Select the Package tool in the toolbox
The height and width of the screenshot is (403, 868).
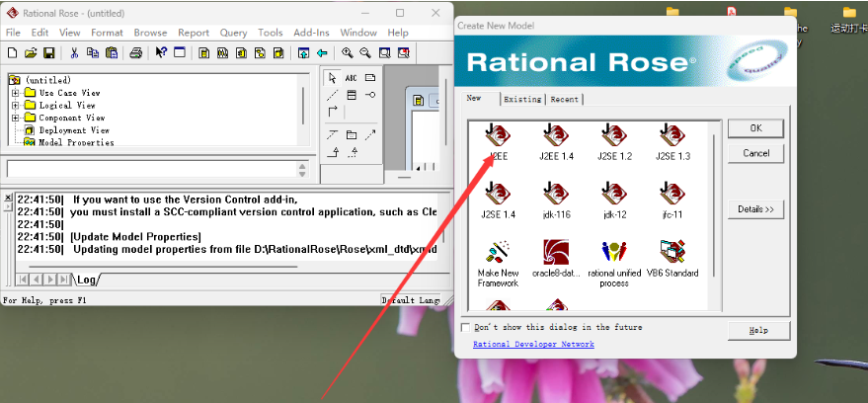point(351,134)
